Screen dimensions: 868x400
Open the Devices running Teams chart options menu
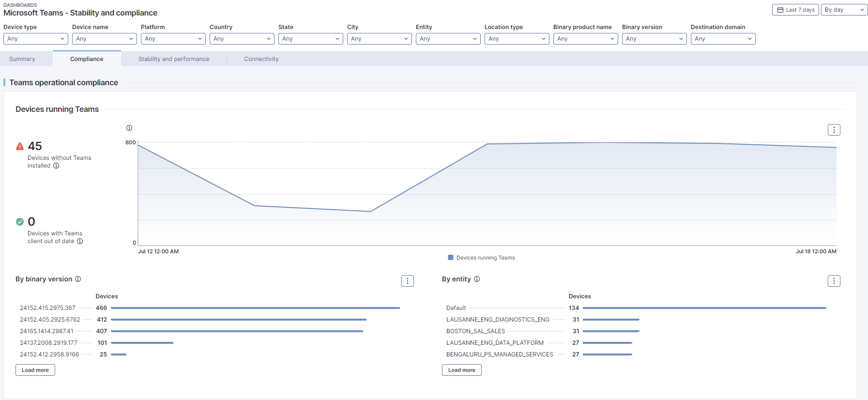[834, 130]
